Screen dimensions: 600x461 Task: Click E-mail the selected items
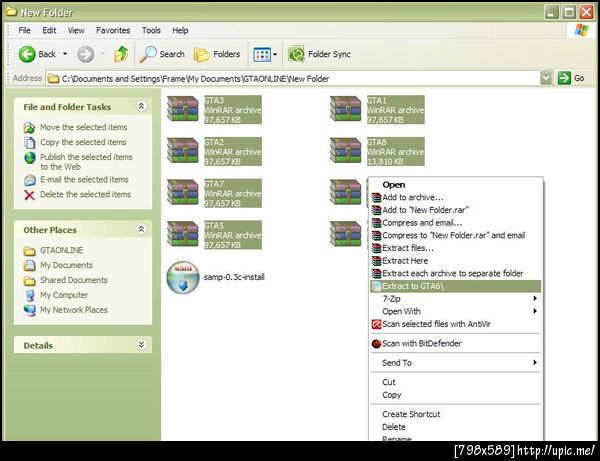coord(84,179)
